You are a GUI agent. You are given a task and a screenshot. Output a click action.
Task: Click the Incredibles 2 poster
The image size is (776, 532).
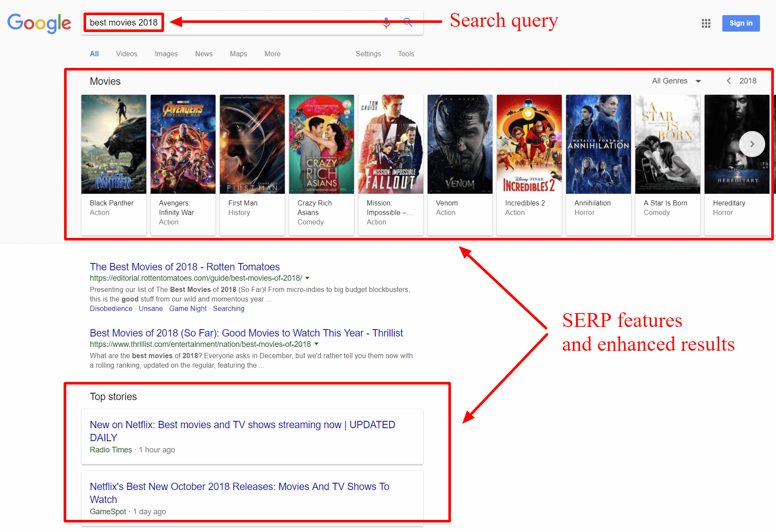(x=529, y=144)
